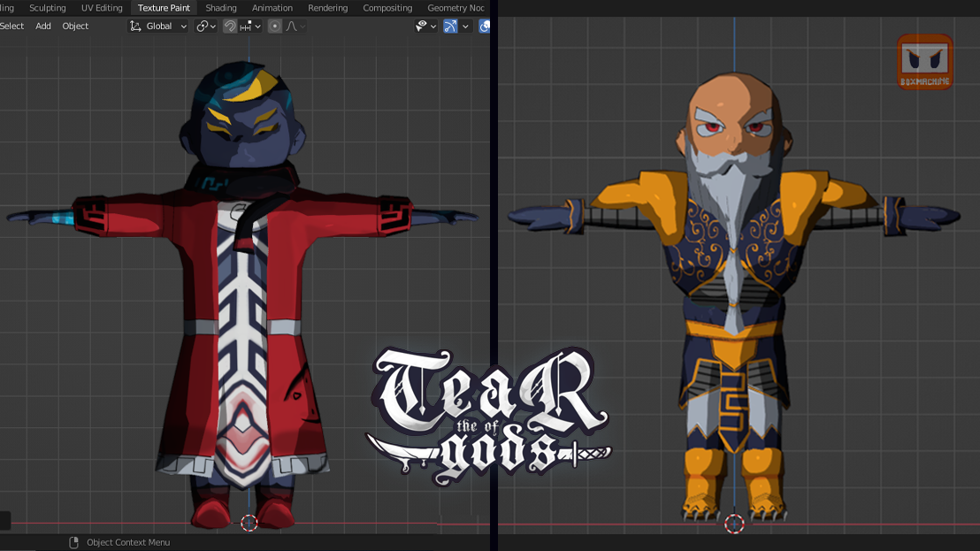Screen dimensions: 980x551
Task: Expand the gizmo options dropdown arrow
Action: [465, 27]
